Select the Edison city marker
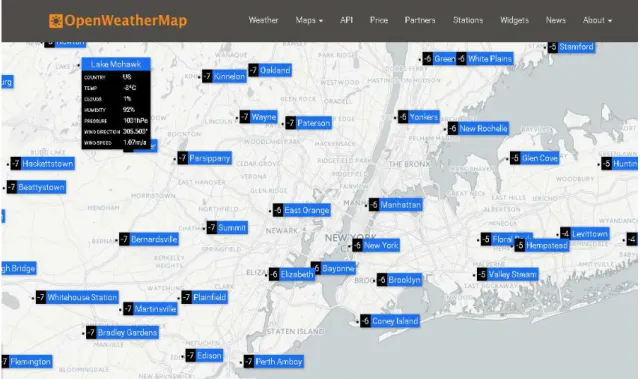Screen dimensions: 641x379 (x=205, y=356)
